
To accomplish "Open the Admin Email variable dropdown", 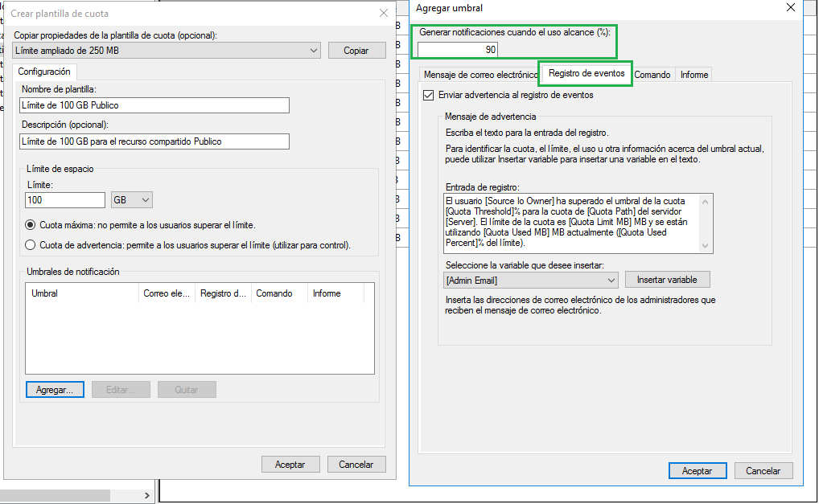I will tap(531, 280).
